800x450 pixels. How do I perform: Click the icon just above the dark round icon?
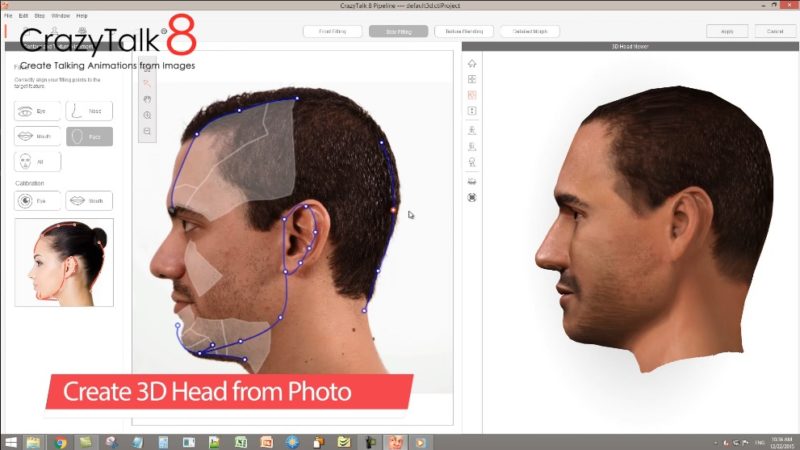click(472, 182)
